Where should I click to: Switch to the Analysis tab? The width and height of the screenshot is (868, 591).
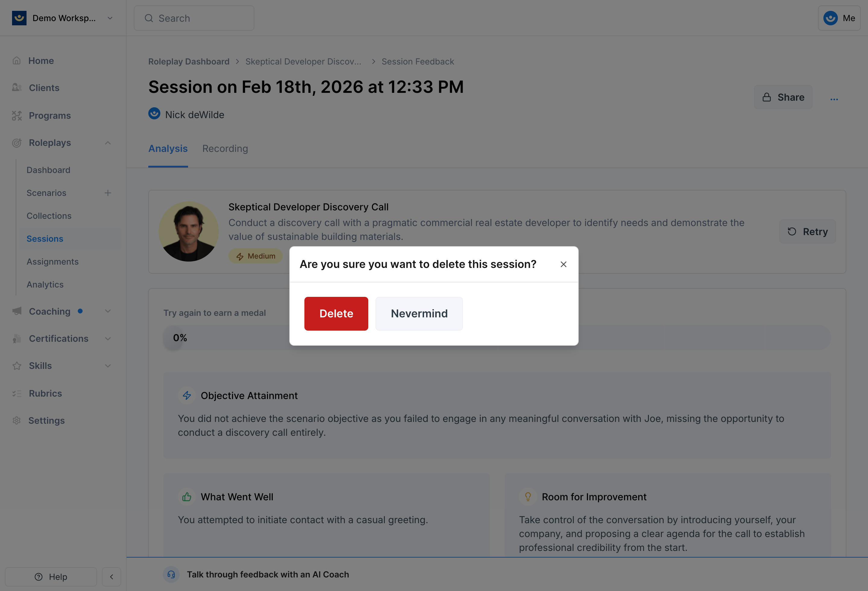pyautogui.click(x=168, y=148)
